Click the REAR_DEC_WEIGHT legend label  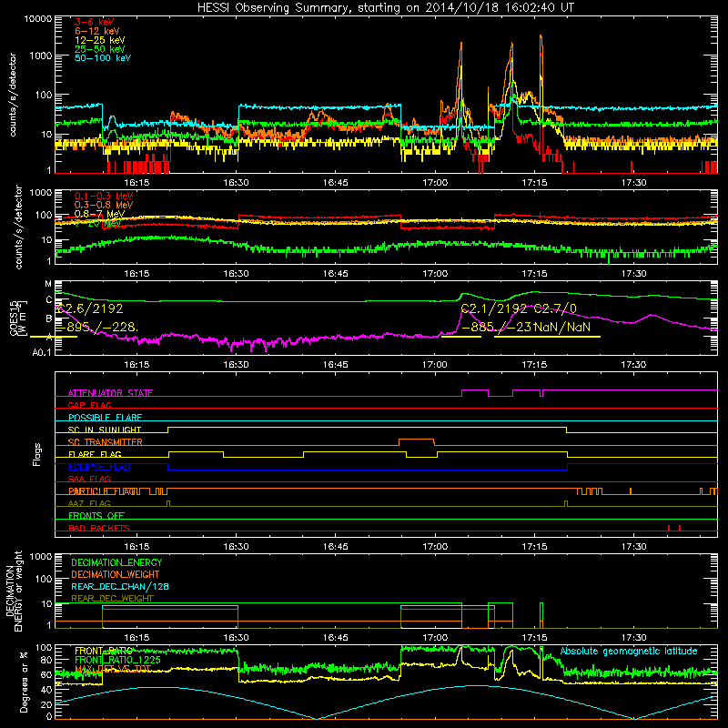coord(112,599)
